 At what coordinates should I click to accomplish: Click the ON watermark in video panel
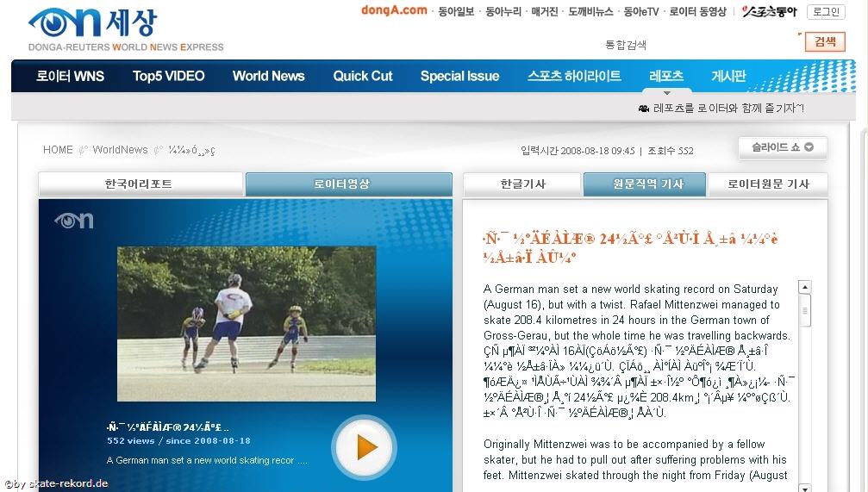(x=73, y=221)
